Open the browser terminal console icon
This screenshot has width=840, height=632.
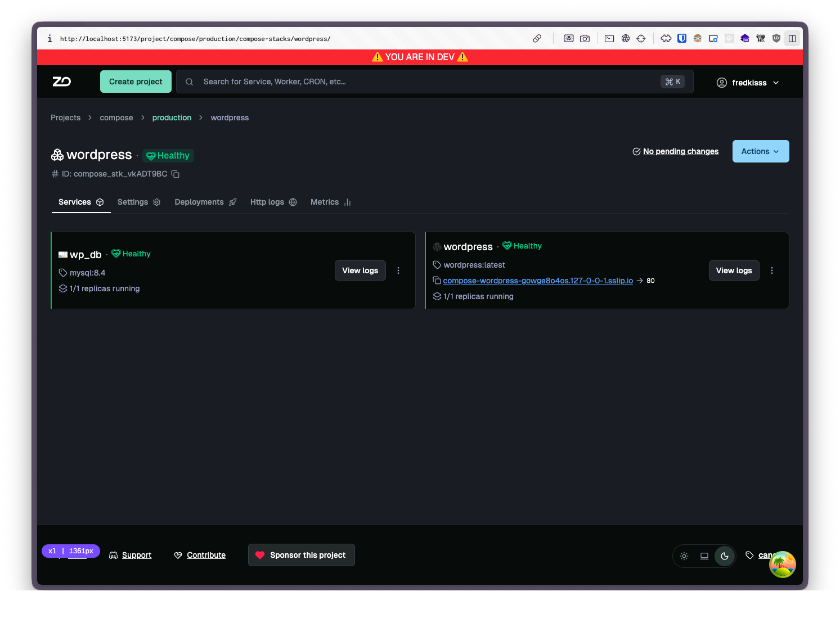[609, 38]
